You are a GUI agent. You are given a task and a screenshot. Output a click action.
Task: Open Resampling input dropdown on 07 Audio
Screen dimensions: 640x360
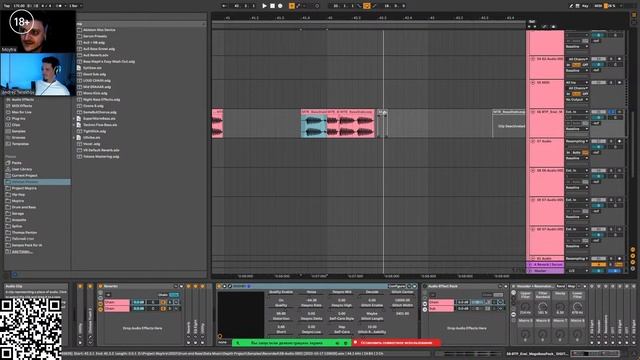point(577,141)
